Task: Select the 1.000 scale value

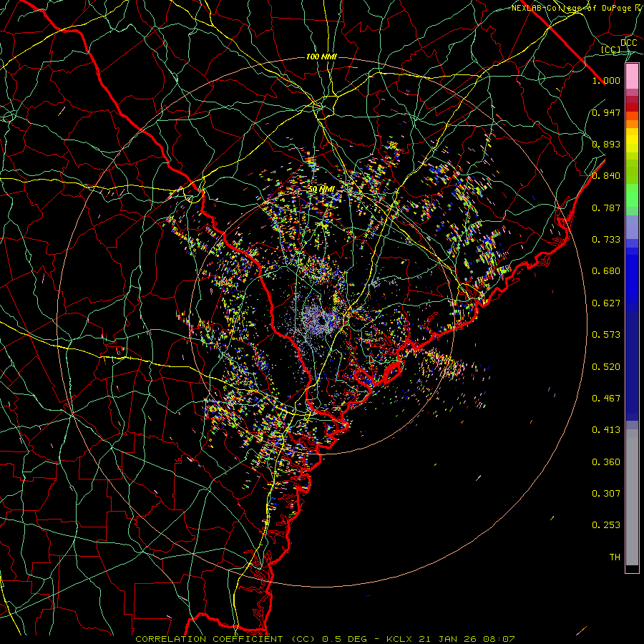Action: coord(606,80)
